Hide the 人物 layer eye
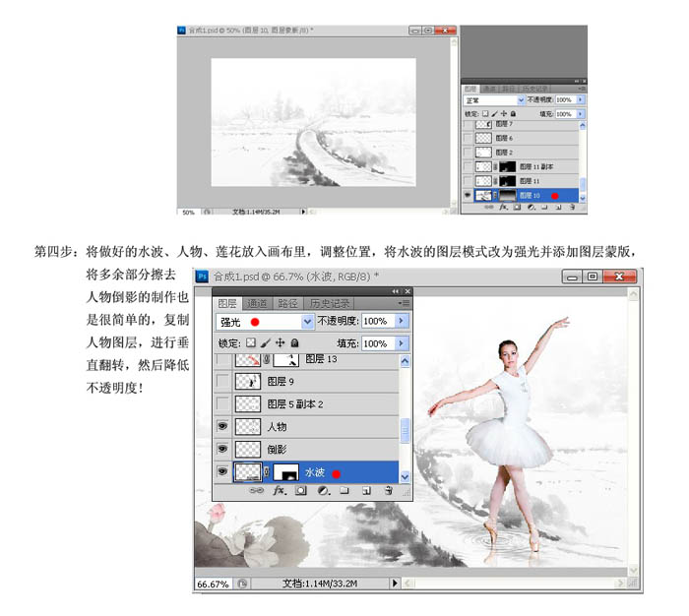This screenshot has width=689, height=616. [x=222, y=426]
